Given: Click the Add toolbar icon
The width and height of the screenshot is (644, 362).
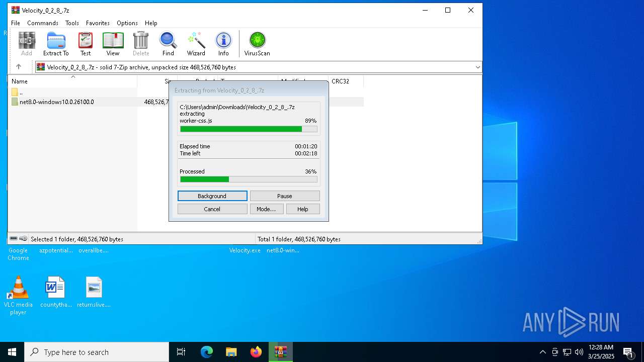Looking at the screenshot, I should tap(27, 44).
